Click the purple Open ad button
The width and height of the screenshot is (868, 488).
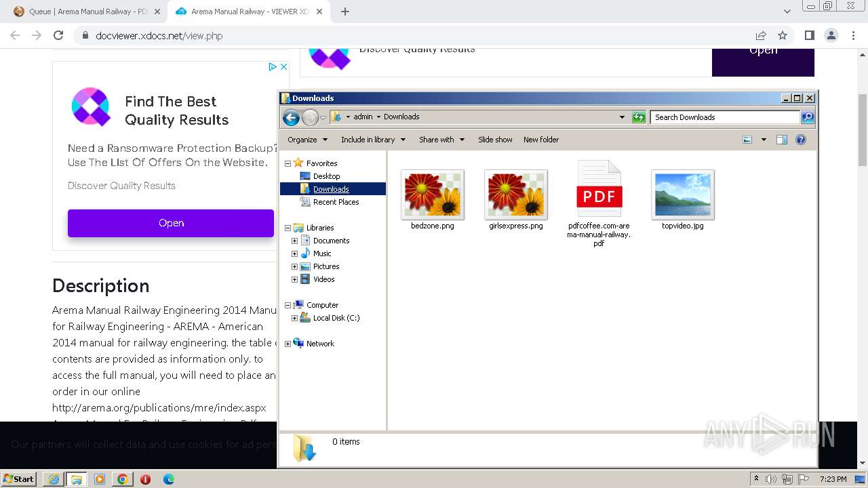[x=171, y=223]
